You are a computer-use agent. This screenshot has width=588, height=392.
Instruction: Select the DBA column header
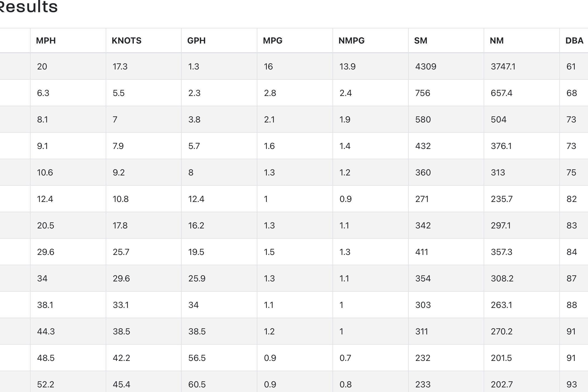(x=574, y=41)
